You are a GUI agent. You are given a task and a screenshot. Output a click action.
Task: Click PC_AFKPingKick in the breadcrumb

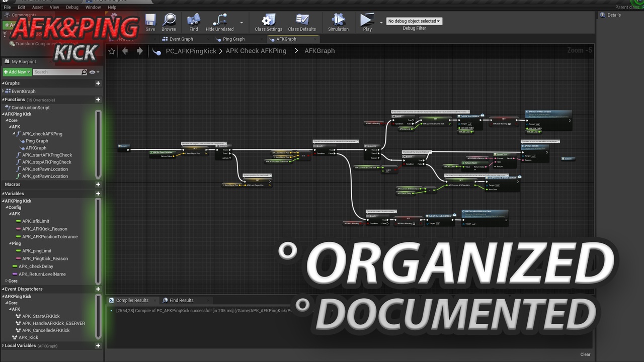click(191, 51)
